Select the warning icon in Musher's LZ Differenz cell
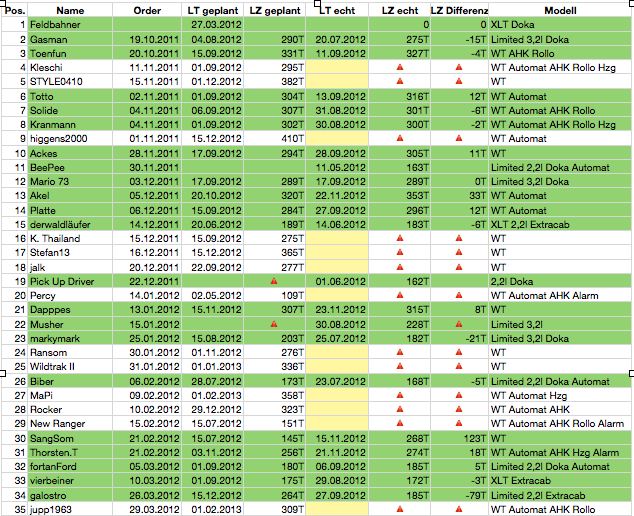The image size is (634, 516). [459, 324]
